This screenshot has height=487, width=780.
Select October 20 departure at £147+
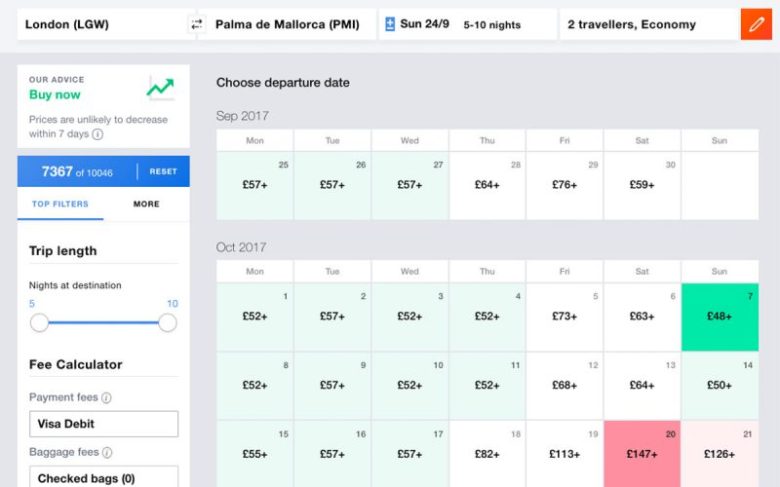coord(642,454)
